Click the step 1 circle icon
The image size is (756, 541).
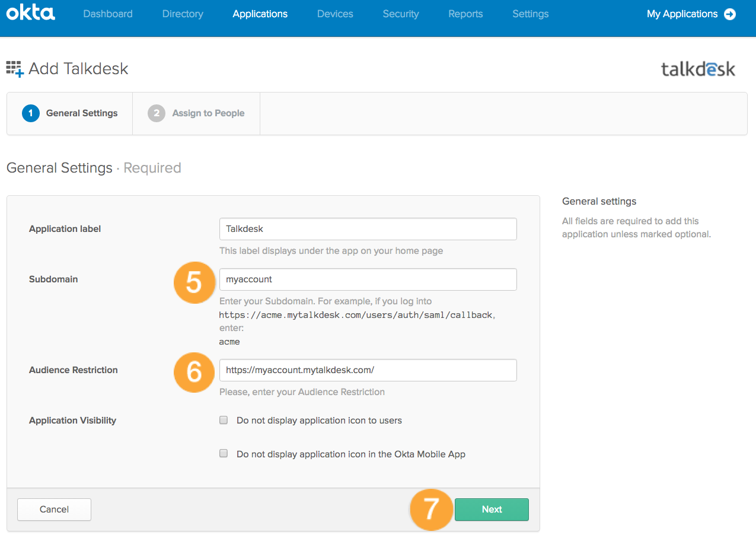(x=30, y=113)
